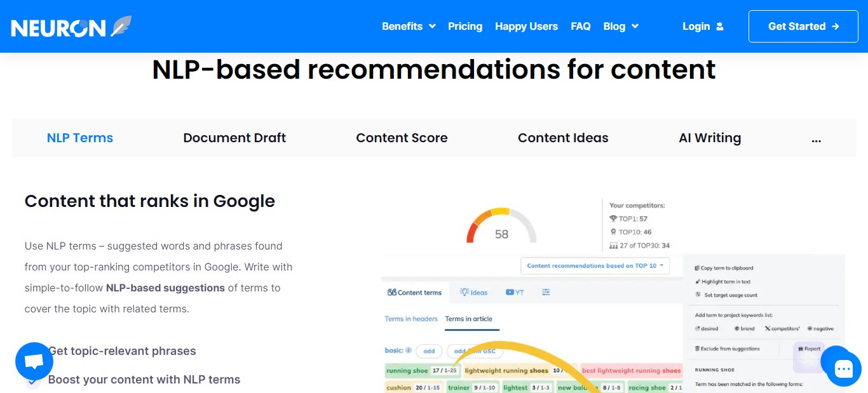Switch to the AI Writing tab

coord(710,138)
